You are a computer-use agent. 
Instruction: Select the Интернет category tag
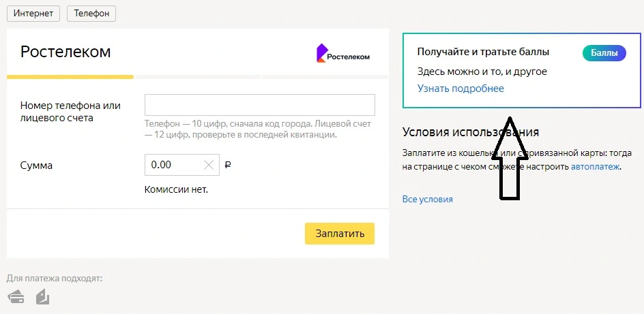pos(33,13)
